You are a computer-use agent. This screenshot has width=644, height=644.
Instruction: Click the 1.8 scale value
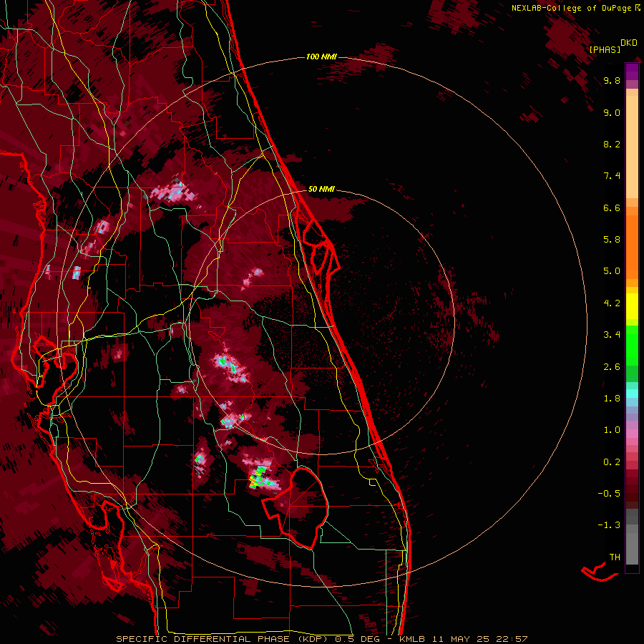point(612,399)
